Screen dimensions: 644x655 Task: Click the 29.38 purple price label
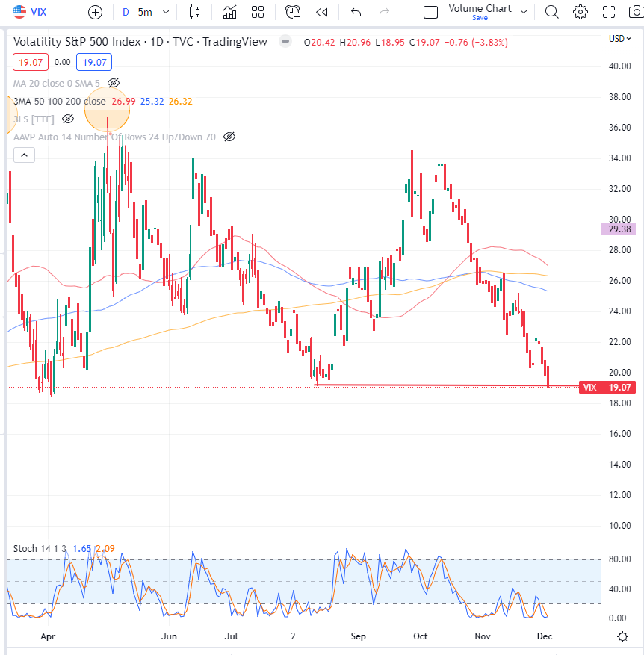click(619, 229)
